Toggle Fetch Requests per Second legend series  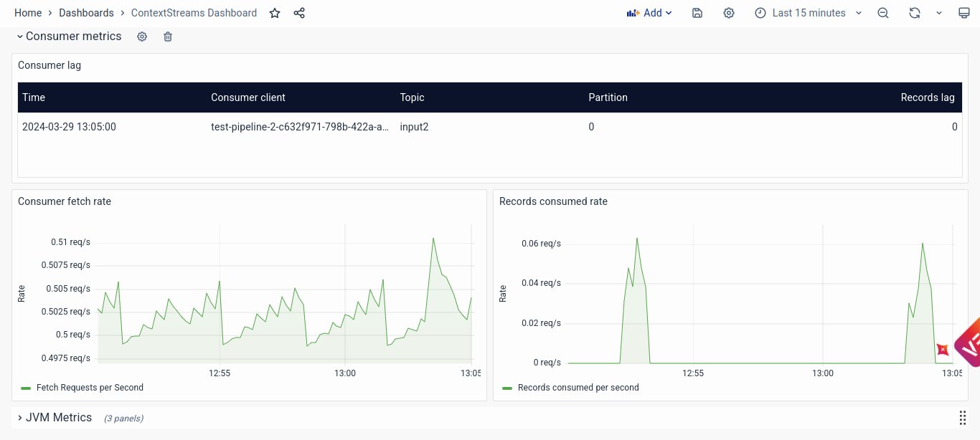pos(90,388)
